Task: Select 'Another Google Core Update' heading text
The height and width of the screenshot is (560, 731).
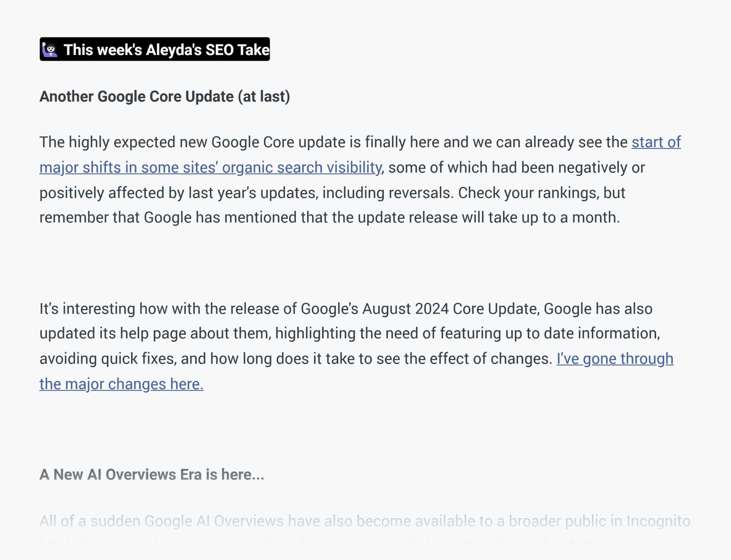Action: 165,96
